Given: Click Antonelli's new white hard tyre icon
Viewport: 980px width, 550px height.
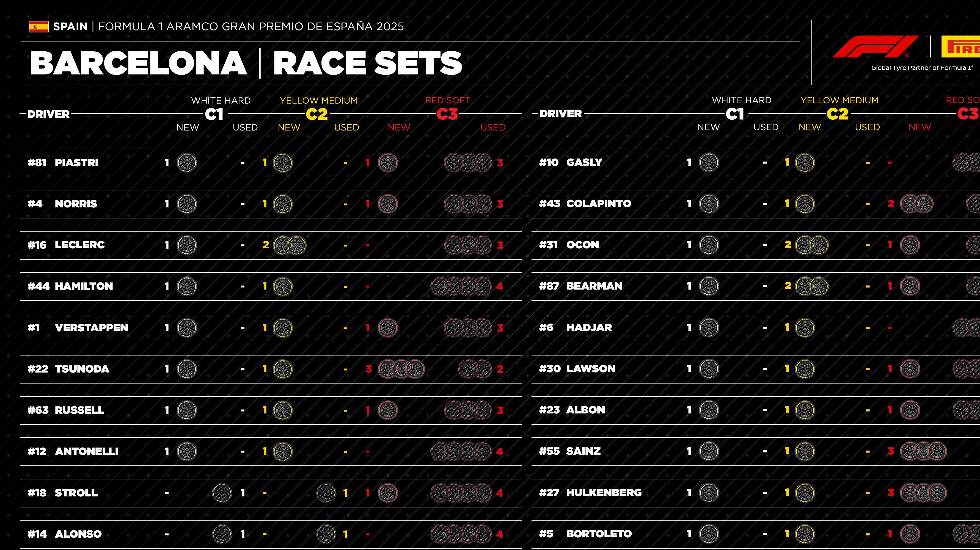Looking at the screenshot, I should (187, 452).
